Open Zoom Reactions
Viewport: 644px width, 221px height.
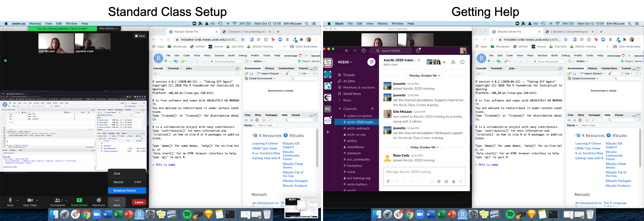tap(99, 202)
